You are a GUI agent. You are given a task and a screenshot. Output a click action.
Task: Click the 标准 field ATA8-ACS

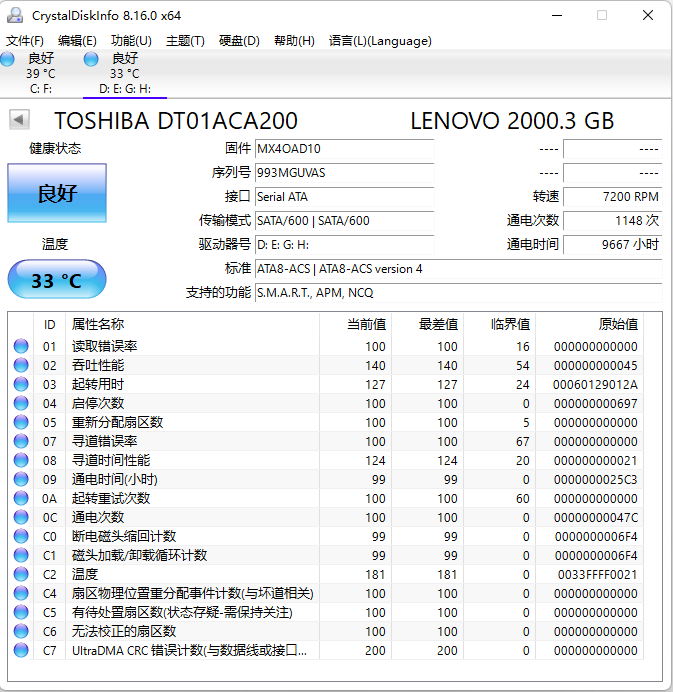pos(459,268)
